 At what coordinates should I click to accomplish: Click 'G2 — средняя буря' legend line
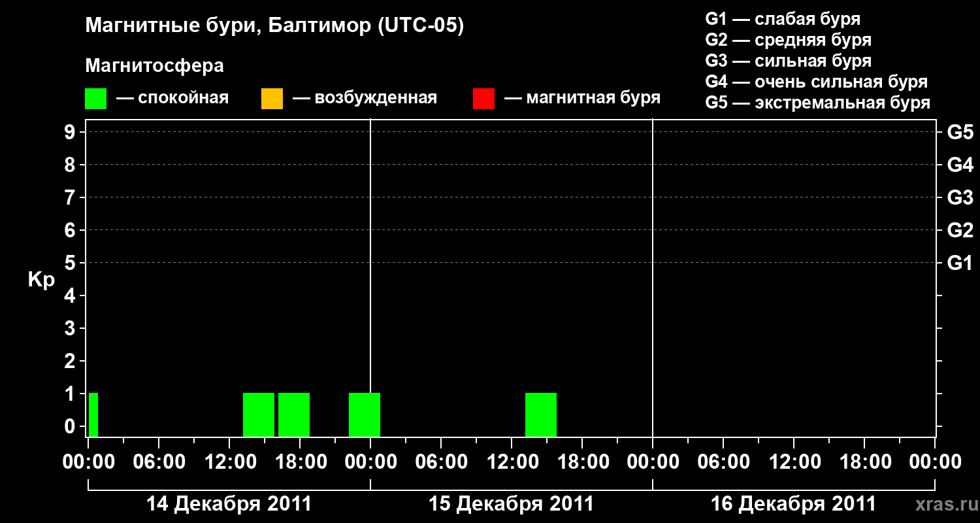[x=788, y=40]
